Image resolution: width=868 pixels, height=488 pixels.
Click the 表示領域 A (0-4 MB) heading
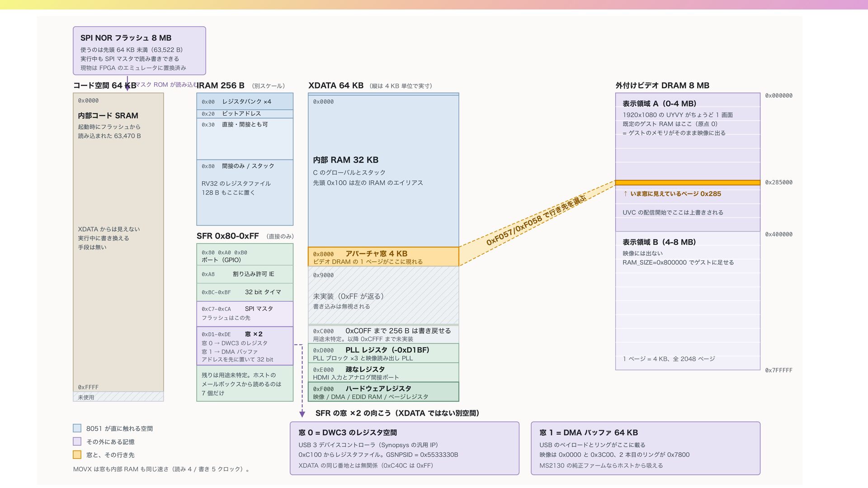[659, 103]
